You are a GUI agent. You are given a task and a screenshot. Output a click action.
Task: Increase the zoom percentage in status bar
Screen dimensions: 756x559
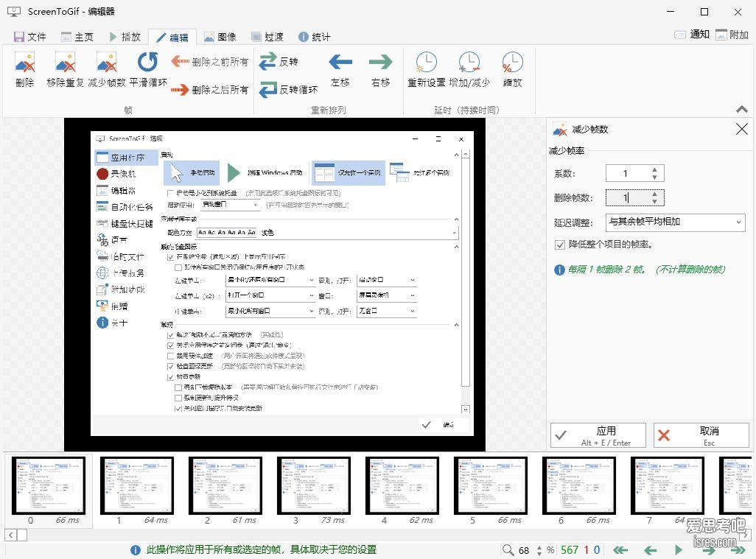pos(539,547)
